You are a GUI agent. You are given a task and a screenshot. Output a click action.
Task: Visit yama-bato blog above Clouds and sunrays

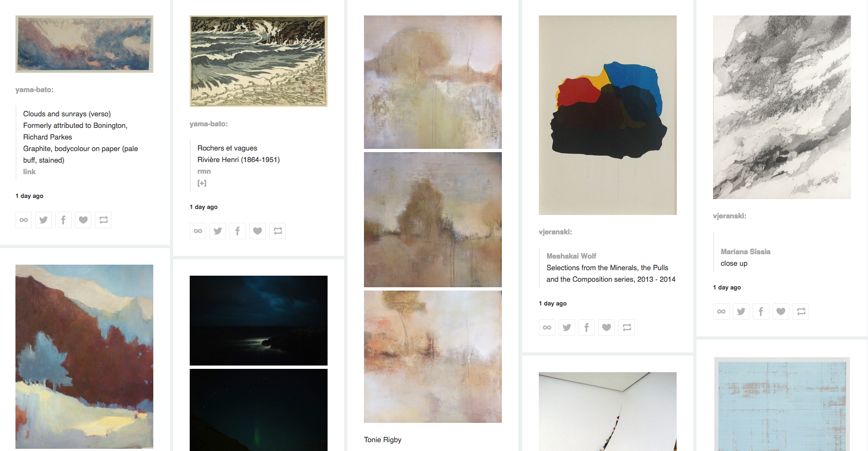(x=33, y=90)
